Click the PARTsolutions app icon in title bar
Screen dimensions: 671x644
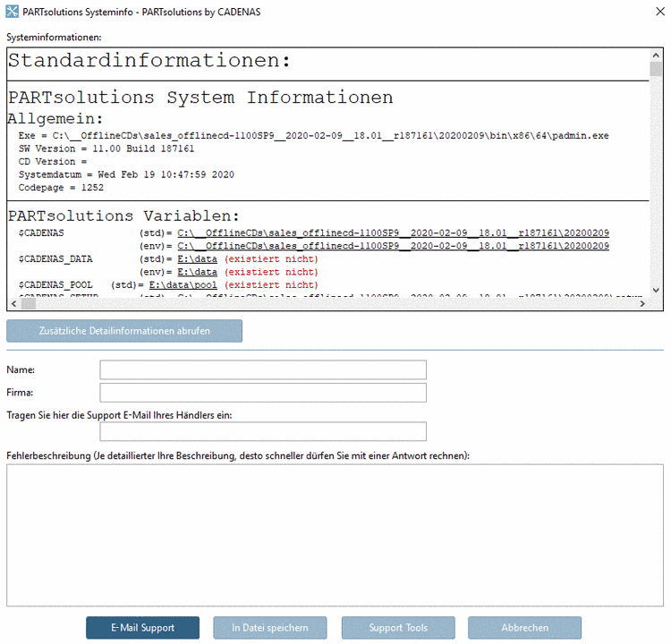pos(12,12)
